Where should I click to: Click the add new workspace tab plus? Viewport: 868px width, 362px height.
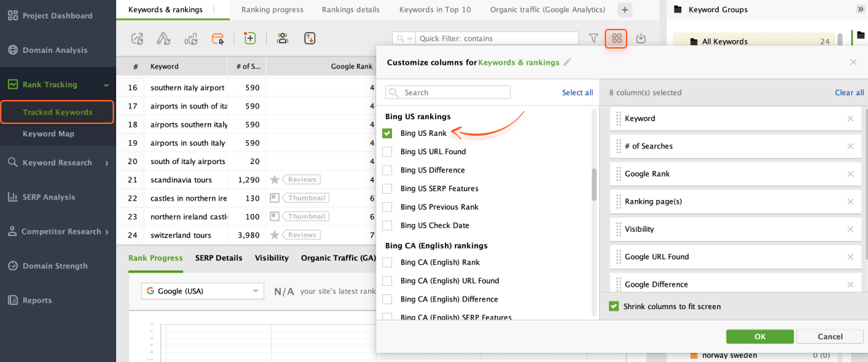624,10
